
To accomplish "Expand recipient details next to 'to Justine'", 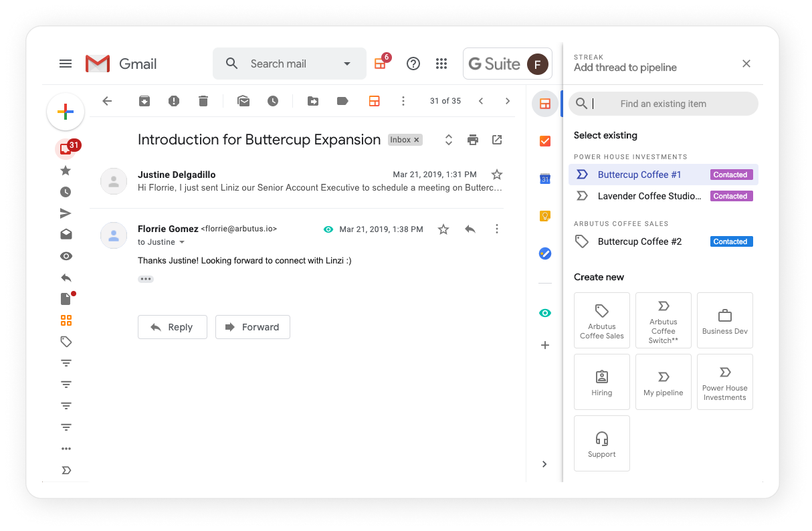I will 182,242.
